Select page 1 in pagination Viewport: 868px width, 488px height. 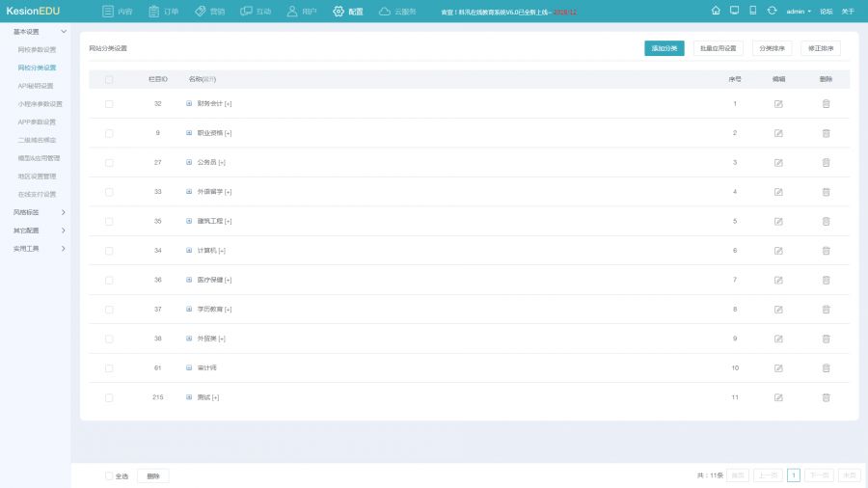click(794, 475)
